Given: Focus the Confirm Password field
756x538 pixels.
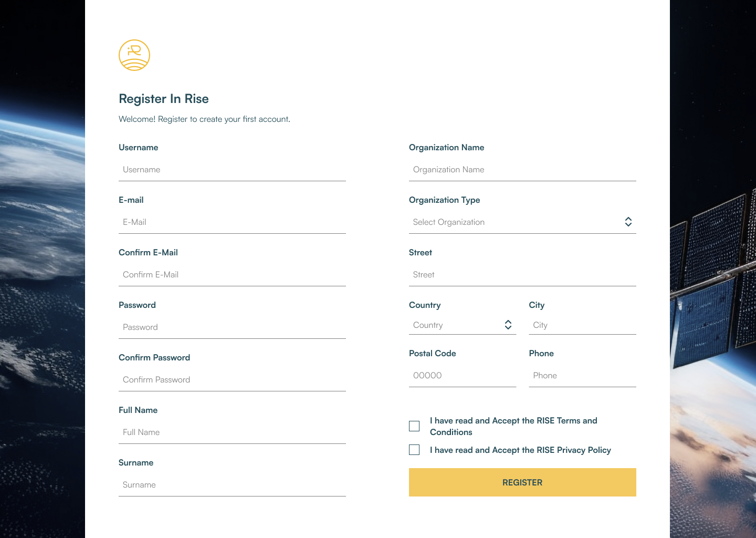Looking at the screenshot, I should pos(232,380).
